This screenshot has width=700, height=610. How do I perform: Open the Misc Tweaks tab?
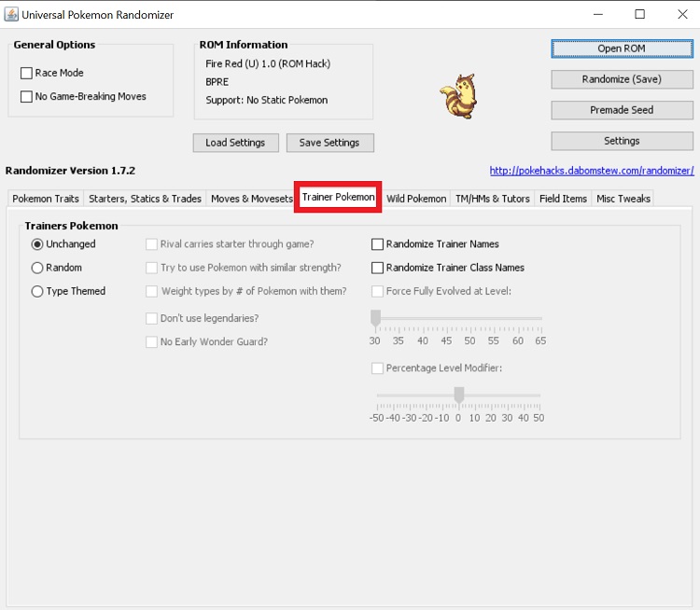coord(623,199)
